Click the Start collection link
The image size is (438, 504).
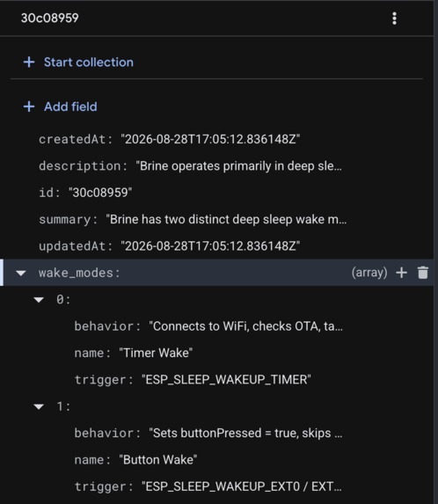point(89,62)
